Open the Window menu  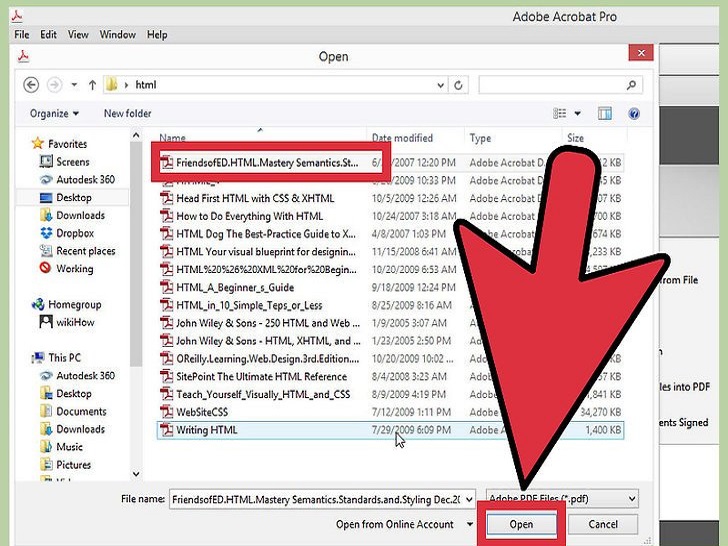tap(117, 35)
